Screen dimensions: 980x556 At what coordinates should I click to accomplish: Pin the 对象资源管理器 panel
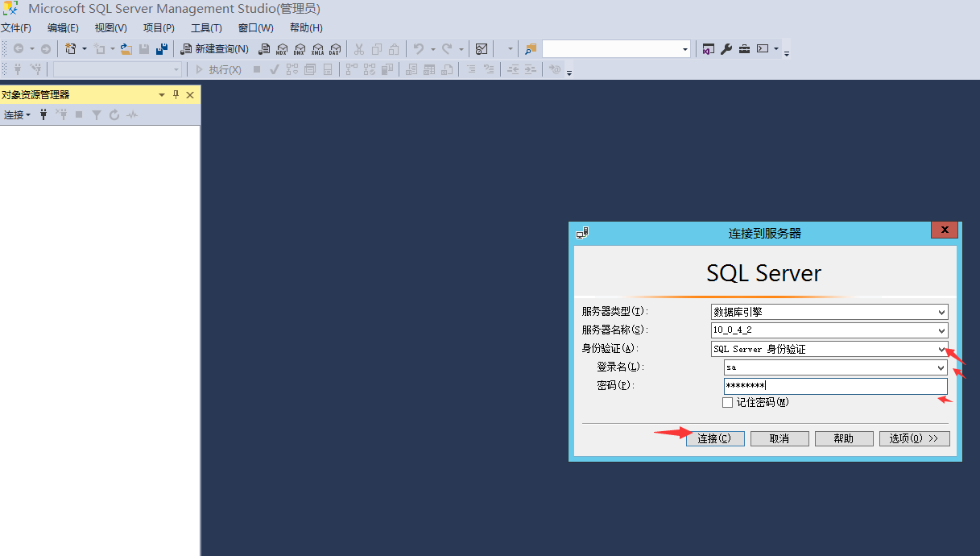176,95
